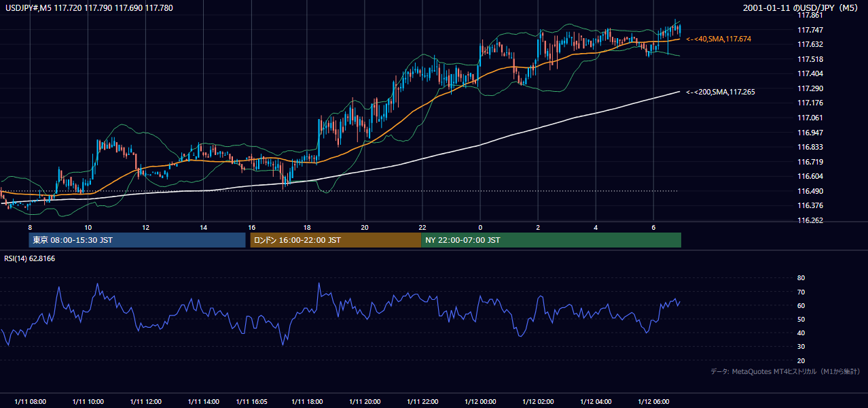
Task: Click the bottom time label 1/11 20:00
Action: pyautogui.click(x=364, y=402)
